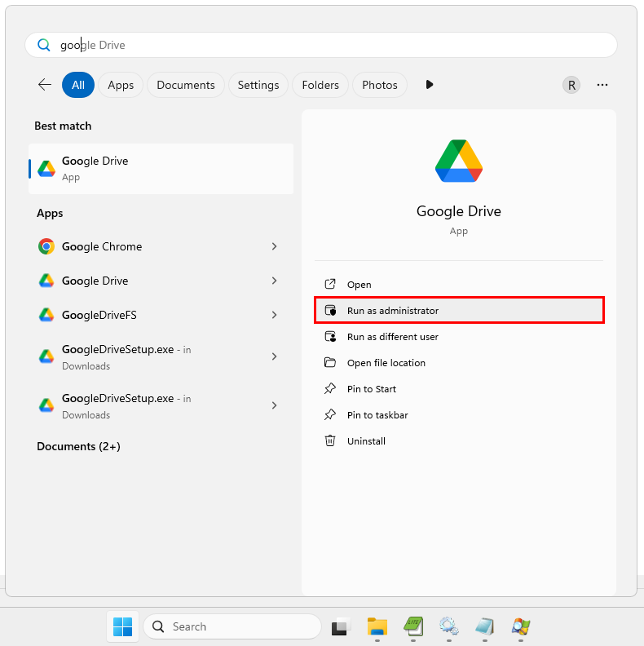This screenshot has width=644, height=646.
Task: Open File Explorer from the taskbar
Action: [377, 626]
